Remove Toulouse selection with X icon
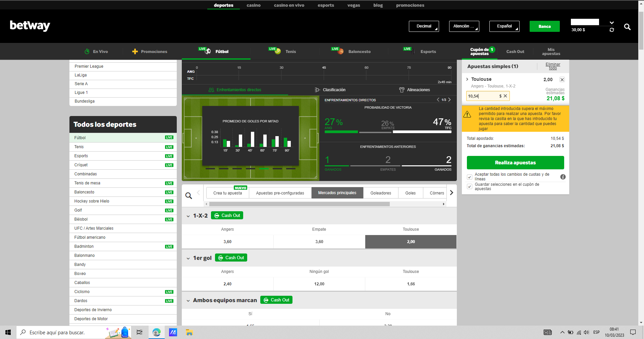The image size is (644, 339). (x=562, y=79)
